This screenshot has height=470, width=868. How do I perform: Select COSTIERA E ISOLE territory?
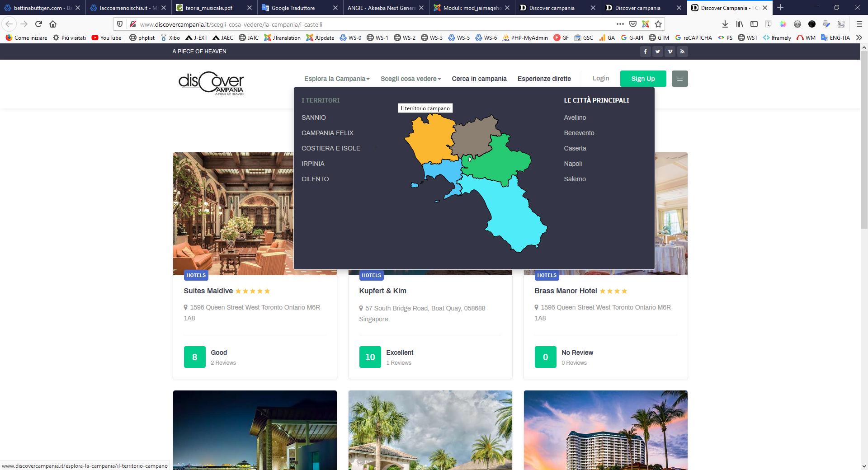tap(330, 148)
